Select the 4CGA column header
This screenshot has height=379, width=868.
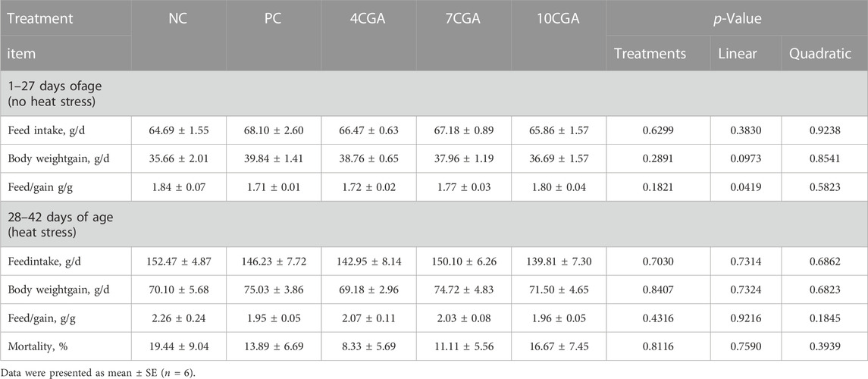368,20
